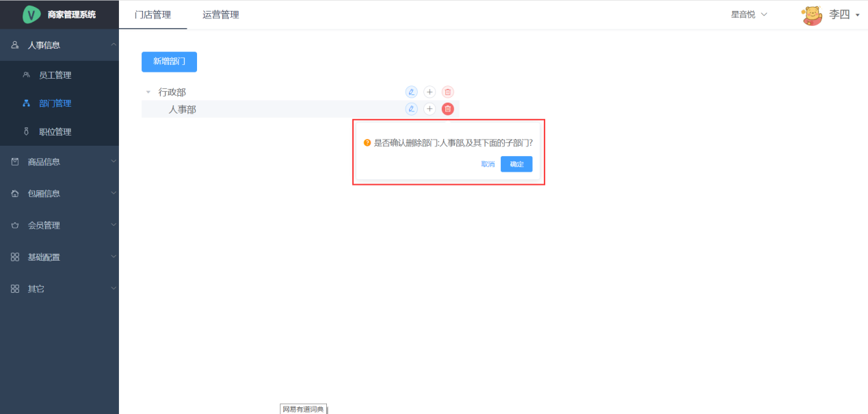Switch to the 门店管理 tab
This screenshot has width=868, height=414.
tap(153, 14)
